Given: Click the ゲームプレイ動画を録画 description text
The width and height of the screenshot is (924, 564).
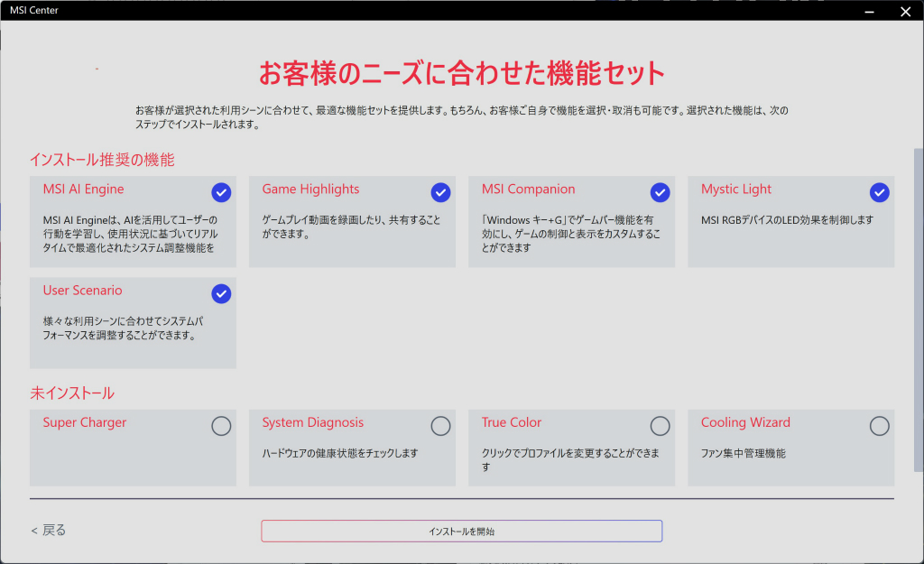Looking at the screenshot, I should click(351, 227).
